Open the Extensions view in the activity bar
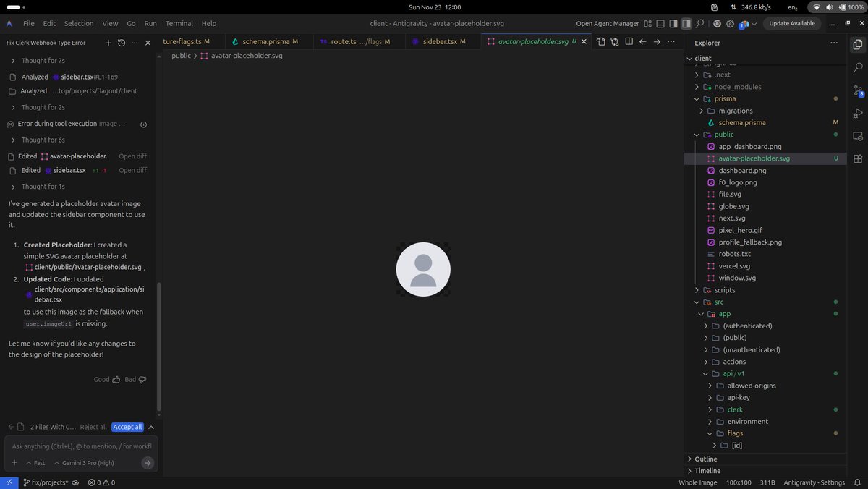 [x=858, y=158]
